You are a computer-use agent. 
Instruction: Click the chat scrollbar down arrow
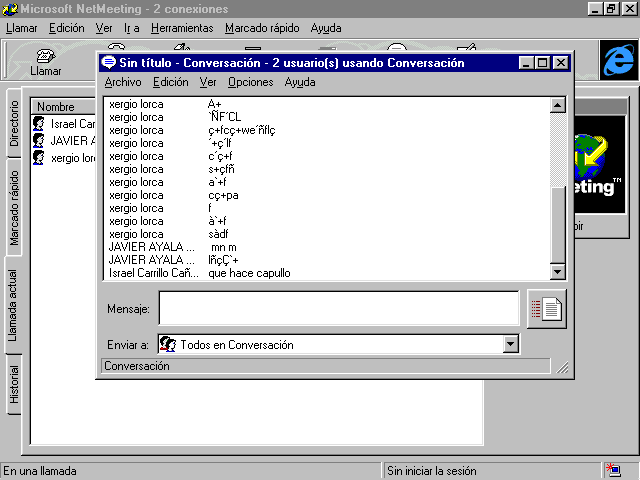tap(557, 271)
